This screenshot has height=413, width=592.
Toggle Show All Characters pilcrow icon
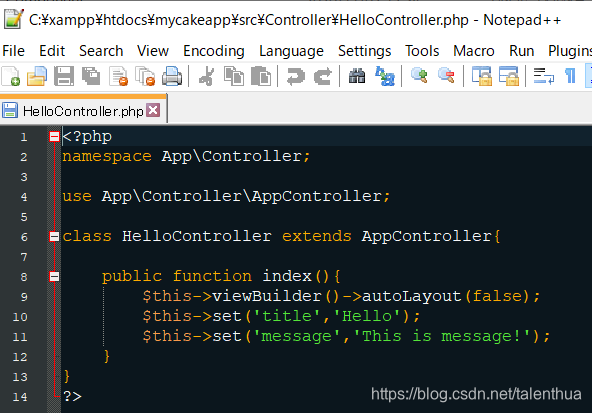click(570, 76)
